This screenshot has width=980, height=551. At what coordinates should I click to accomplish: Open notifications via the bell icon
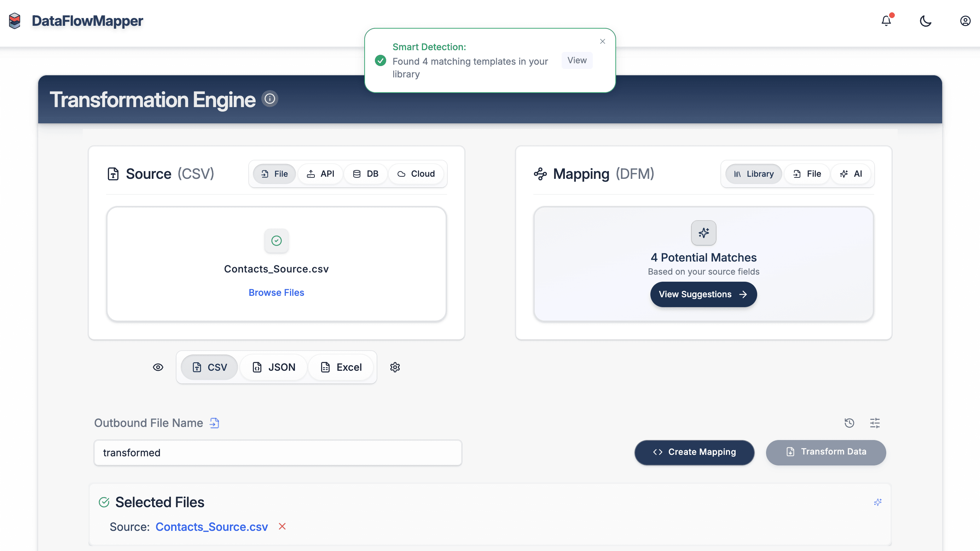[886, 21]
